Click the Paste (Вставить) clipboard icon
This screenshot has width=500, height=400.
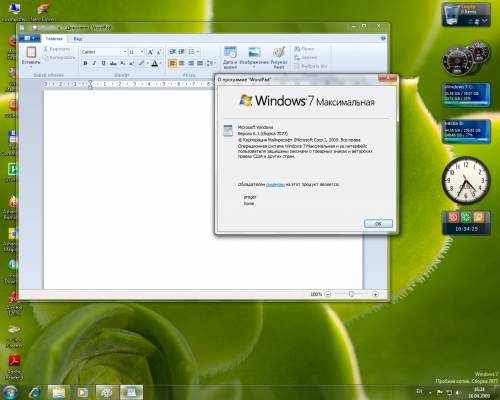click(31, 53)
